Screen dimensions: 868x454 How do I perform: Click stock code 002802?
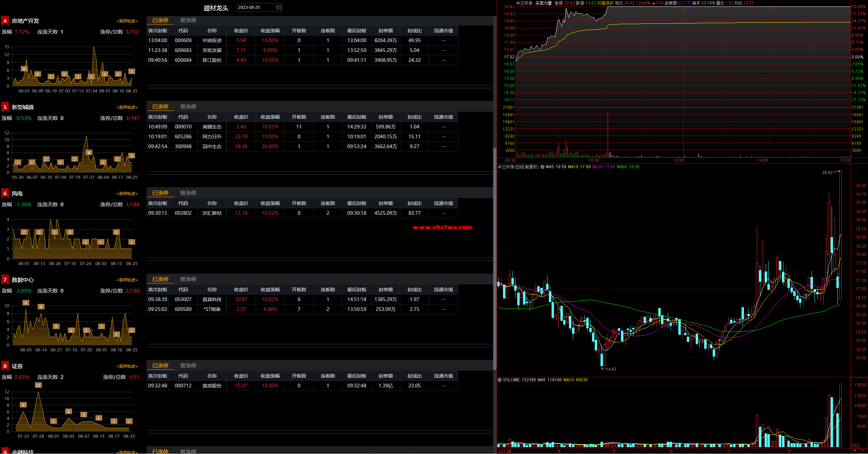[183, 213]
